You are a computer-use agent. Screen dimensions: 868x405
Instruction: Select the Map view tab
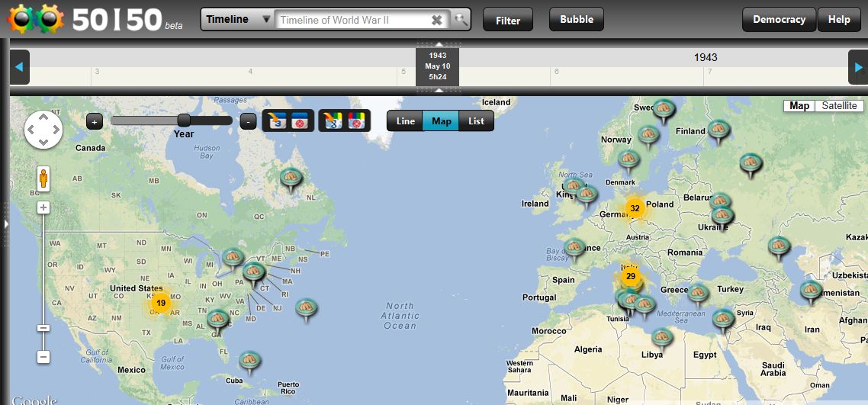[441, 121]
